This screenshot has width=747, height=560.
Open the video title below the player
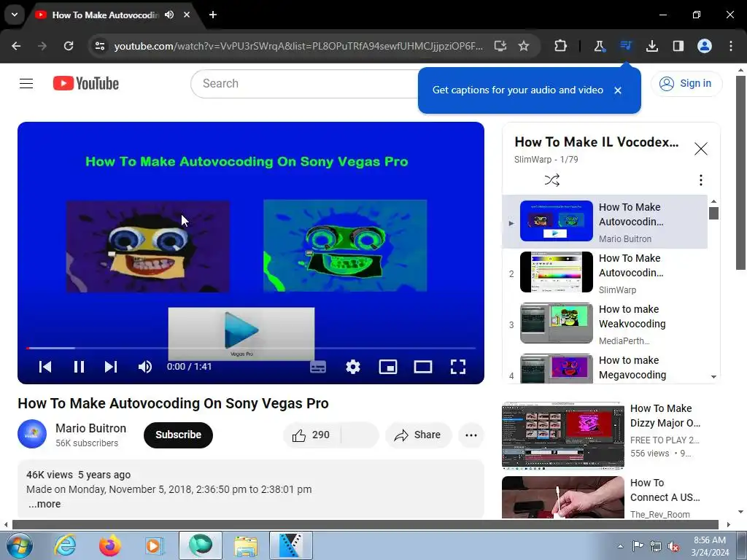click(173, 403)
